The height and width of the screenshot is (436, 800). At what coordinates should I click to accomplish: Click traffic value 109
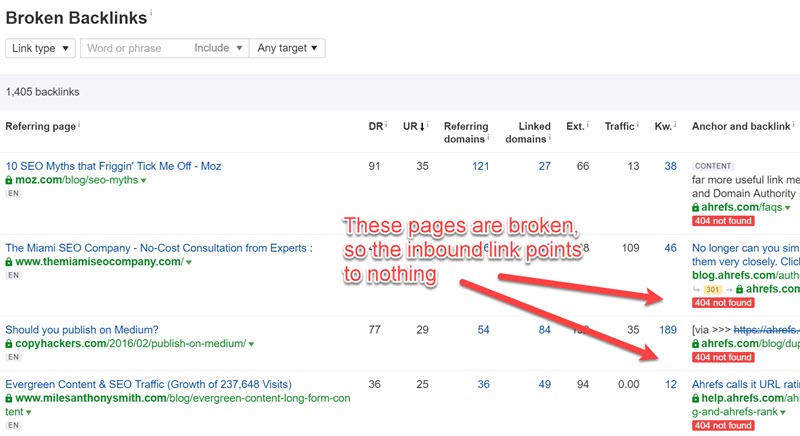point(630,248)
